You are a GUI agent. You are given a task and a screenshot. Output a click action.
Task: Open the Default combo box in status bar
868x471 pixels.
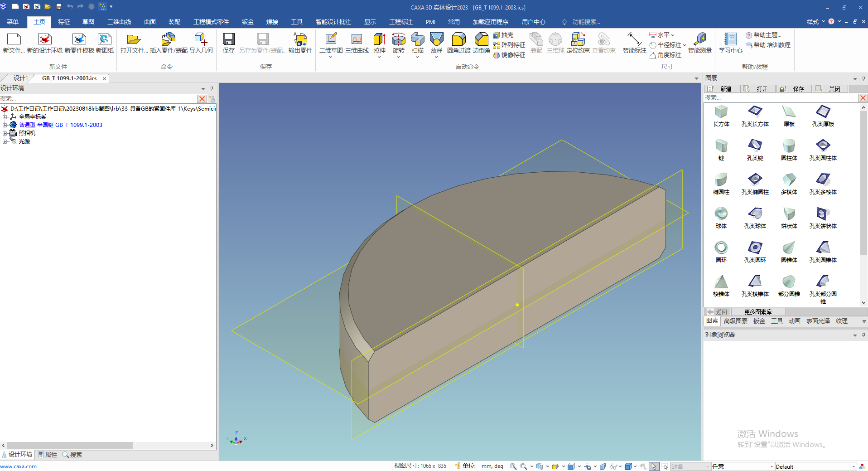tap(815, 466)
